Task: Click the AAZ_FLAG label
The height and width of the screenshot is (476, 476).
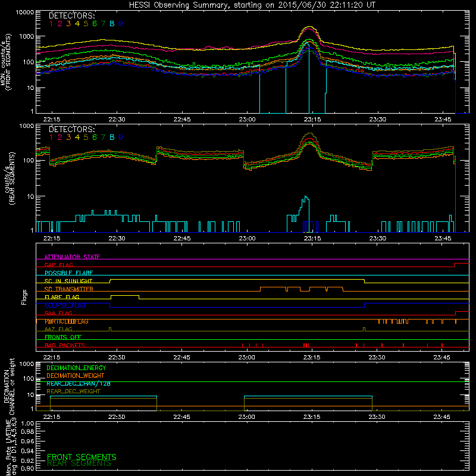Action: pyautogui.click(x=58, y=329)
